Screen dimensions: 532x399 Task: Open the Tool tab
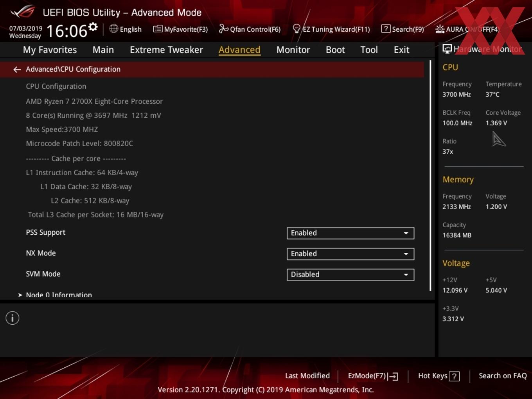coord(369,50)
